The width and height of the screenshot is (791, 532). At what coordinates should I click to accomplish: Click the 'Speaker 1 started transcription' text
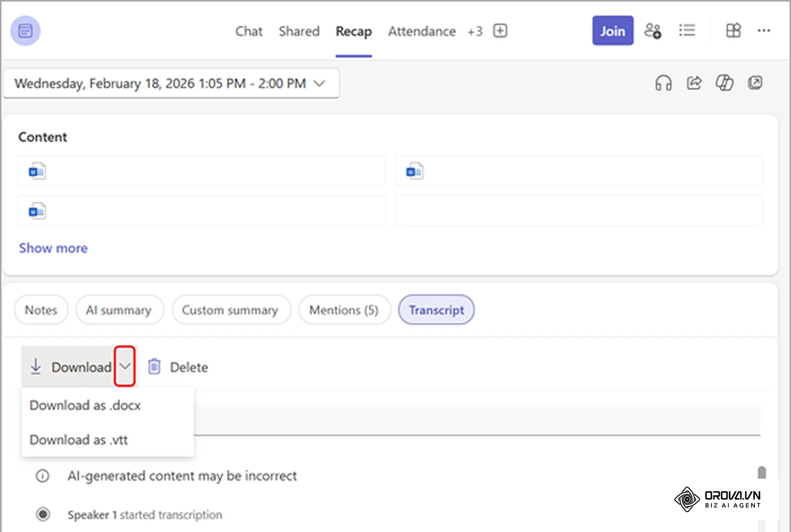click(x=145, y=515)
